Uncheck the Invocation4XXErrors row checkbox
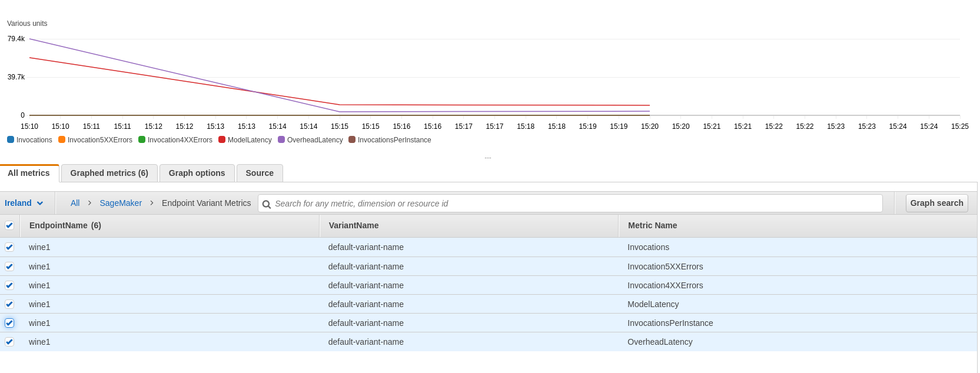980x373 pixels. pos(9,285)
